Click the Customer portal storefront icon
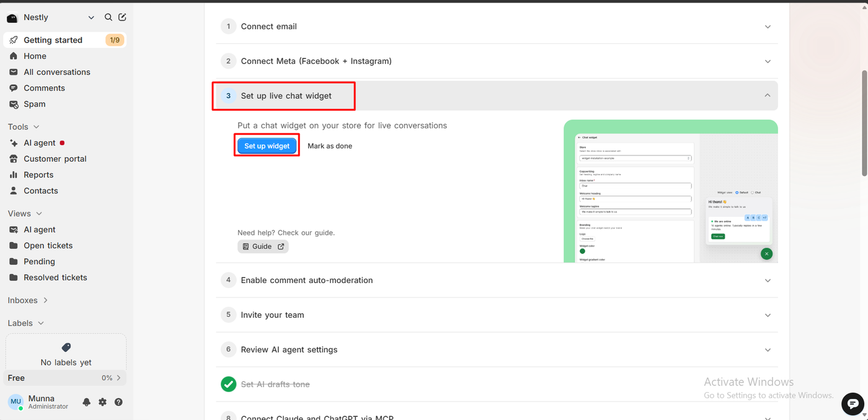This screenshot has height=420, width=868. [14, 159]
